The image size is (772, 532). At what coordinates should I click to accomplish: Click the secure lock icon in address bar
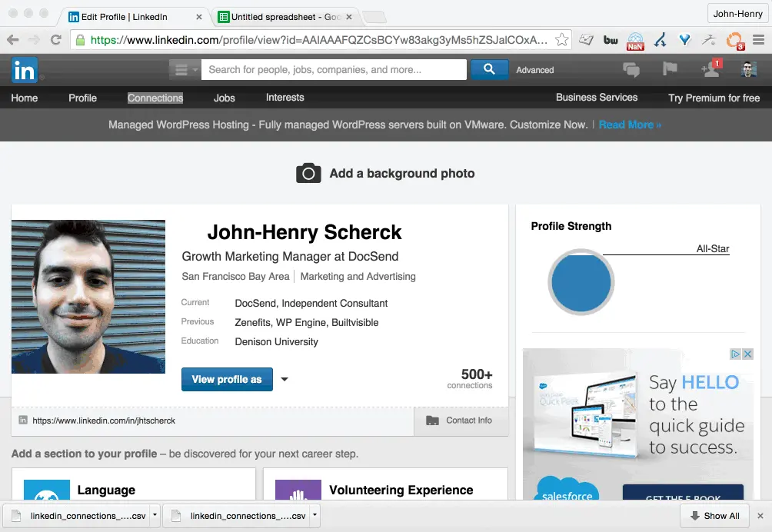[80, 40]
